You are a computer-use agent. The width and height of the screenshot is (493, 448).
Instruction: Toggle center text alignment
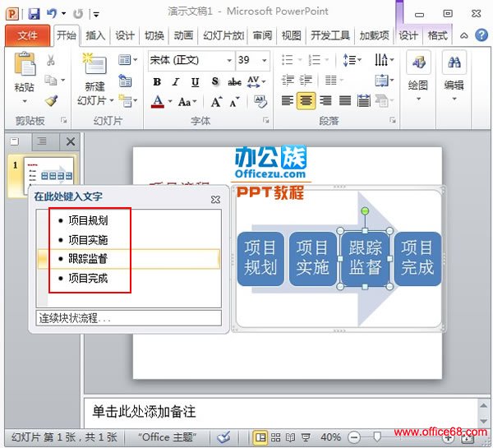point(306,100)
